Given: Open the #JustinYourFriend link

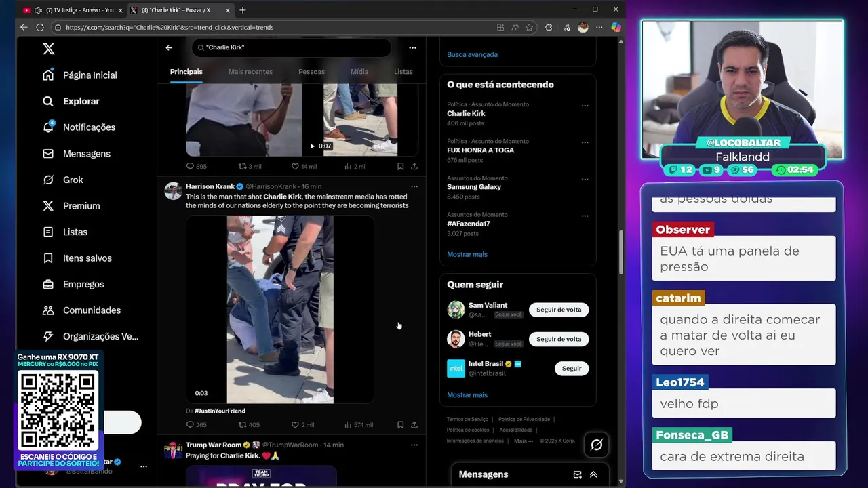Looking at the screenshot, I should click(220, 411).
